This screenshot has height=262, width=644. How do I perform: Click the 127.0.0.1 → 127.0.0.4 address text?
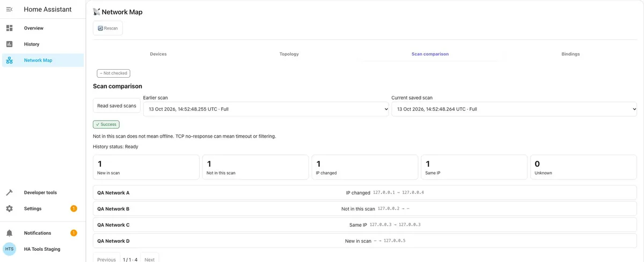(398, 192)
